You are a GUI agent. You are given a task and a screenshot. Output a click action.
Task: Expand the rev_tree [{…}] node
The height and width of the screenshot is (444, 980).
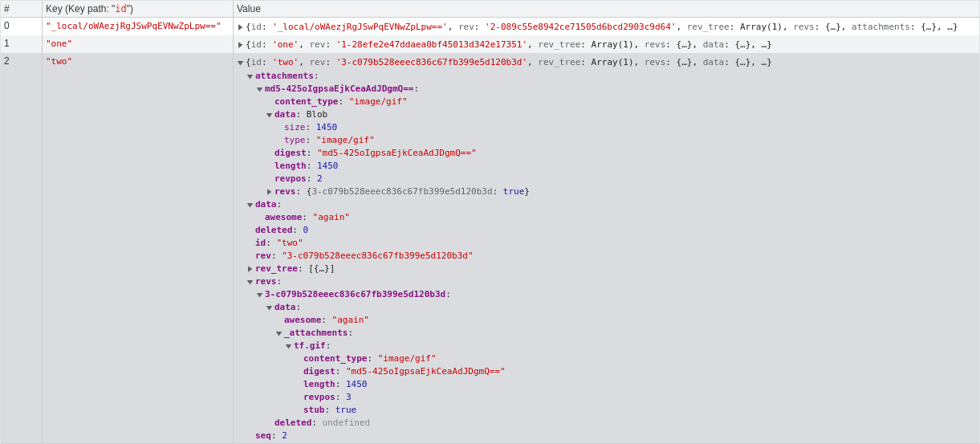click(250, 269)
